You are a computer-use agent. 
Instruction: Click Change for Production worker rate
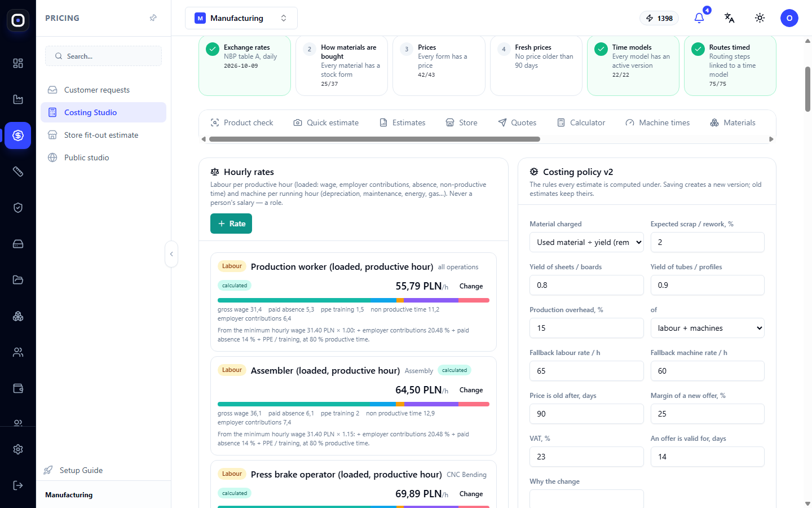[x=471, y=286]
